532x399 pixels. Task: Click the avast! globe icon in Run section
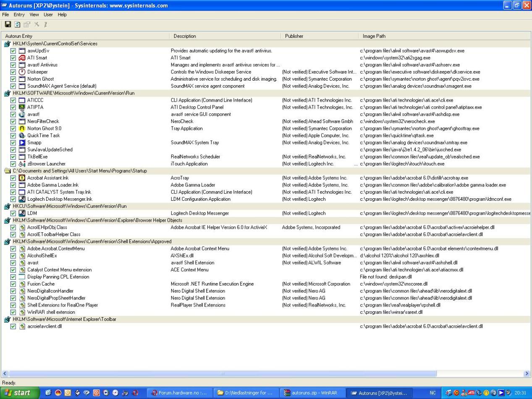point(22,114)
